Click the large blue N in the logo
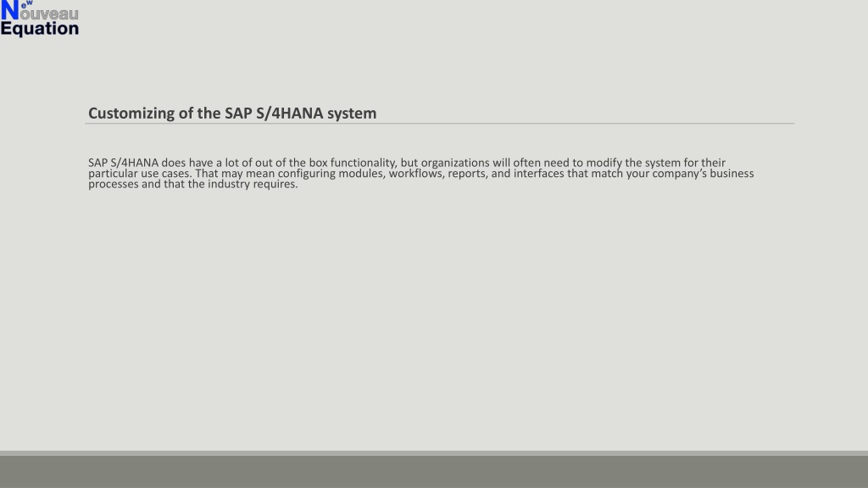Image resolution: width=868 pixels, height=488 pixels. coord(10,10)
